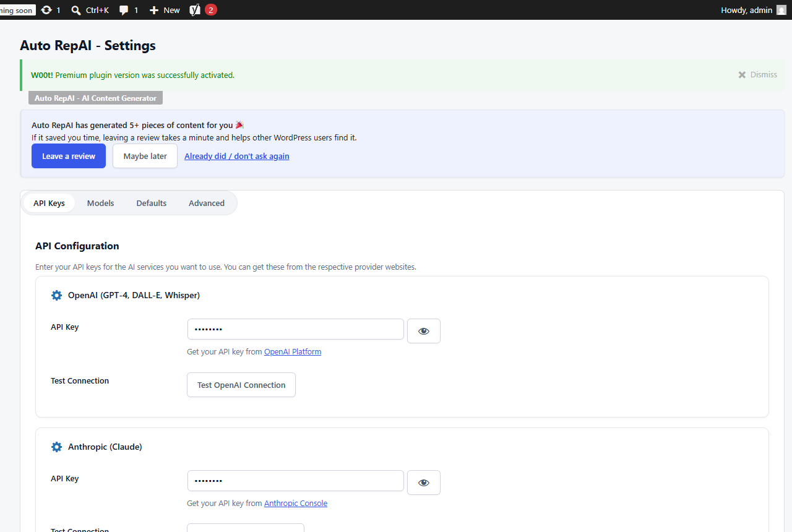Focus the Anthropic API Key input field

pyautogui.click(x=296, y=481)
